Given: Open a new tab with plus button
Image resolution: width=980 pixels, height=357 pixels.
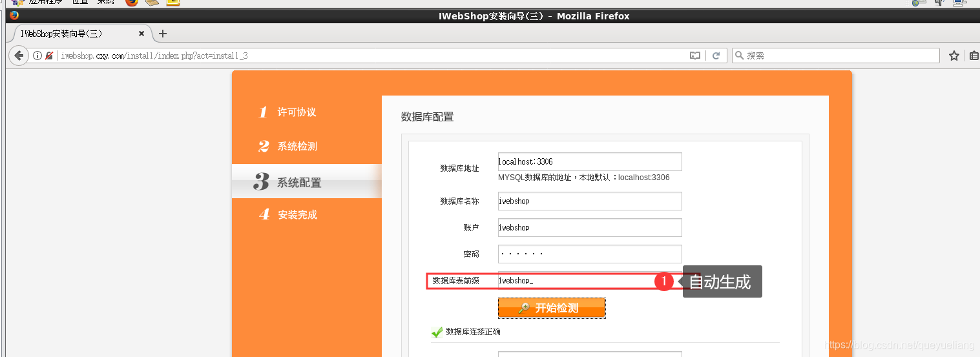Looking at the screenshot, I should tap(163, 34).
